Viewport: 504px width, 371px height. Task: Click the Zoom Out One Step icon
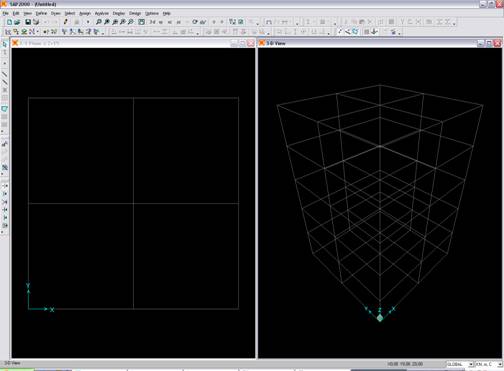pos(131,22)
